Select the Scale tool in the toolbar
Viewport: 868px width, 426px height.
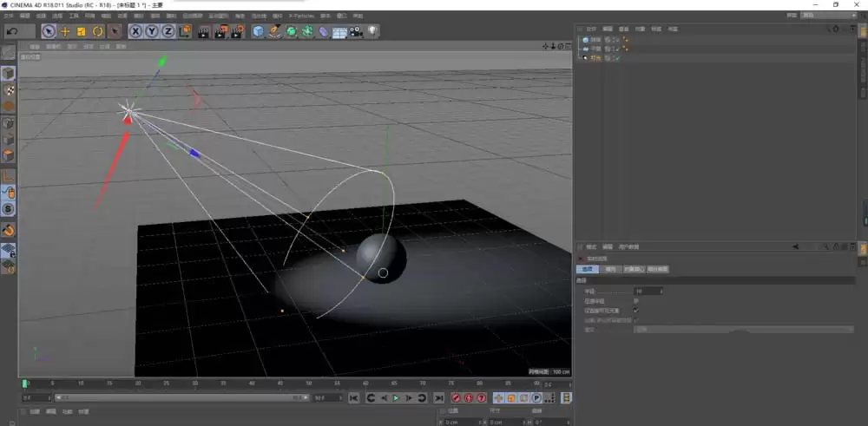[82, 31]
